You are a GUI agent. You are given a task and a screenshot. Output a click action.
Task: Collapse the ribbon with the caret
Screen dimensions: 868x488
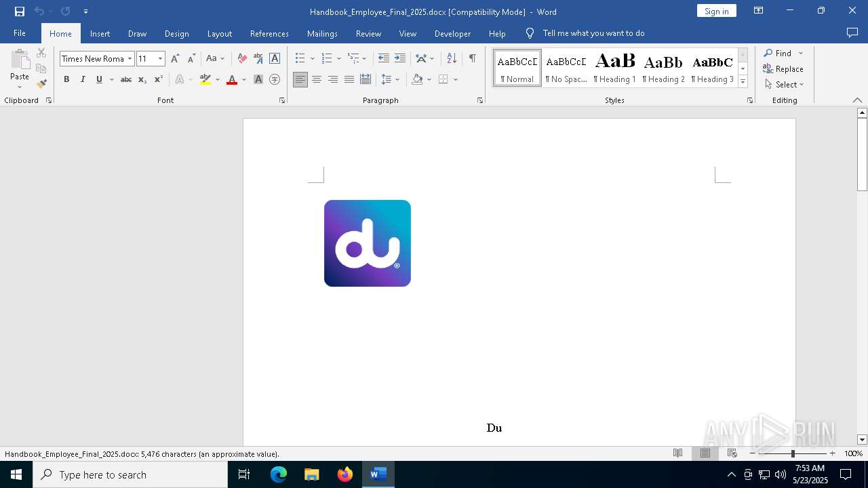pyautogui.click(x=857, y=100)
